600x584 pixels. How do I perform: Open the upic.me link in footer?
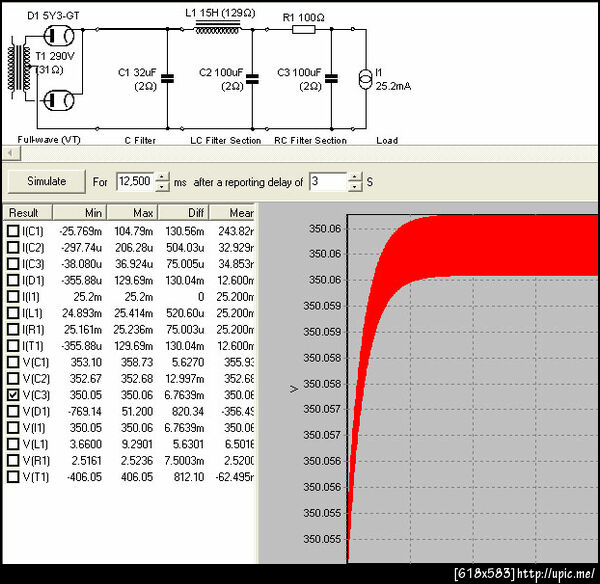[x=555, y=573]
